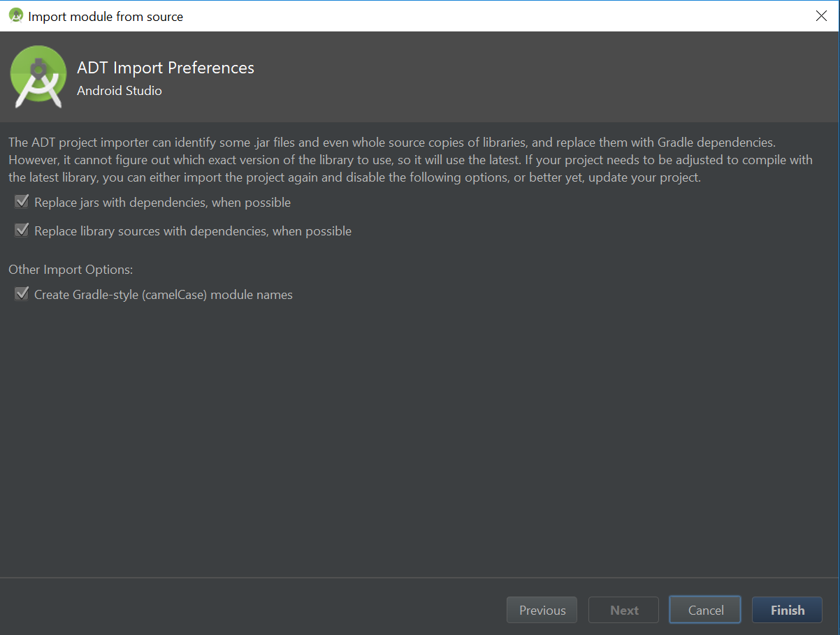Viewport: 840px width, 635px height.
Task: Uncheck Replace library sources with dependencies checkbox
Action: pyautogui.click(x=22, y=231)
